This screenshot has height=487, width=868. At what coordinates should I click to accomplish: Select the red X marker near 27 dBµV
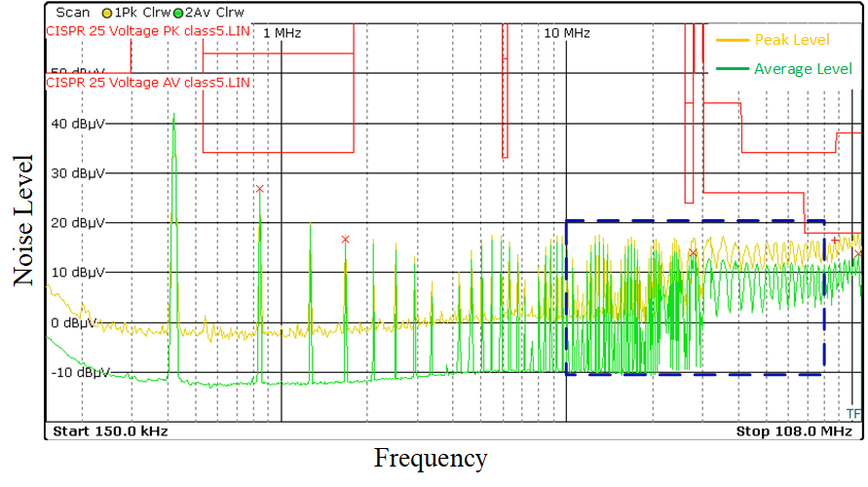(x=260, y=188)
